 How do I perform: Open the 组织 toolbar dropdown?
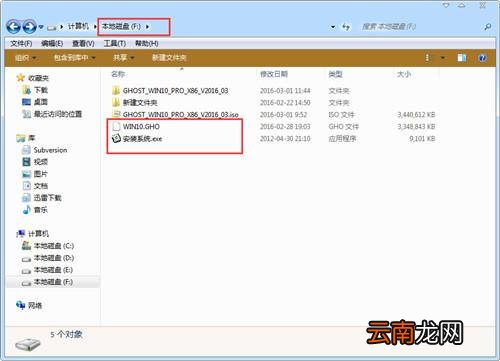25,58
